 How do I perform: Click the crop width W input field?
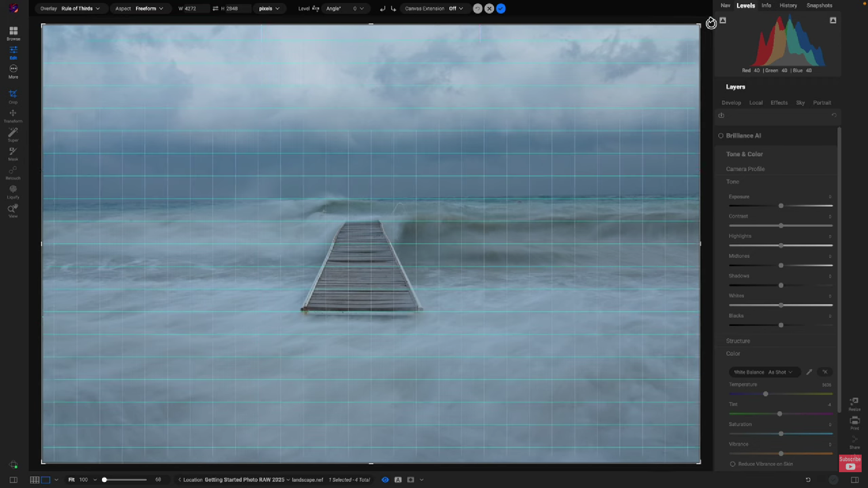196,9
